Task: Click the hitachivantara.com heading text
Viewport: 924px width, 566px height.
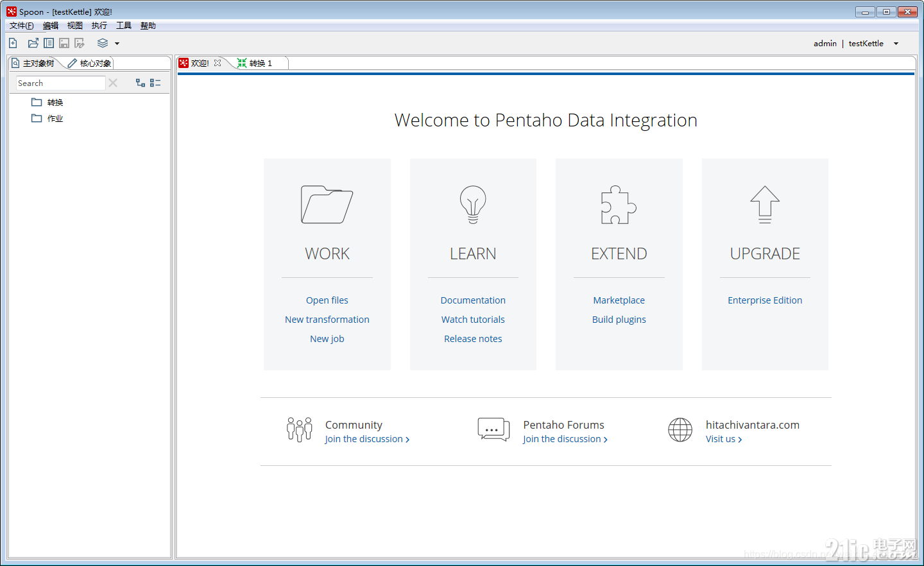Action: [x=753, y=425]
